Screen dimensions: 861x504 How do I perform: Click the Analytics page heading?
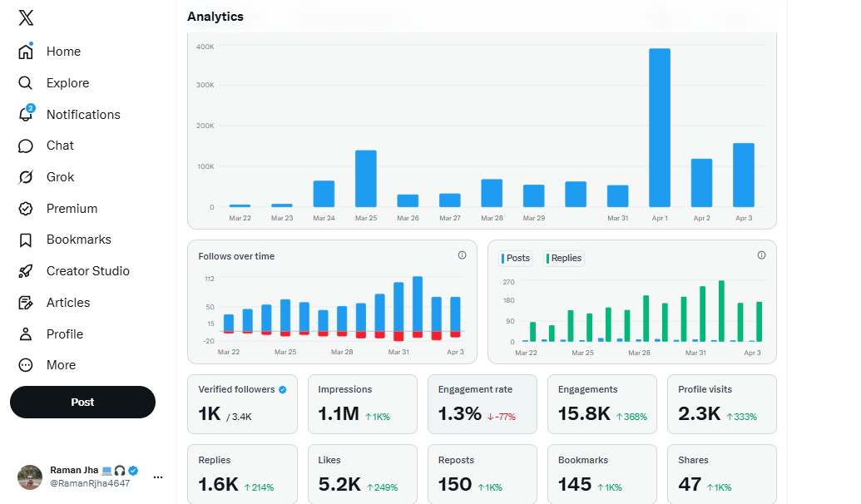(215, 17)
